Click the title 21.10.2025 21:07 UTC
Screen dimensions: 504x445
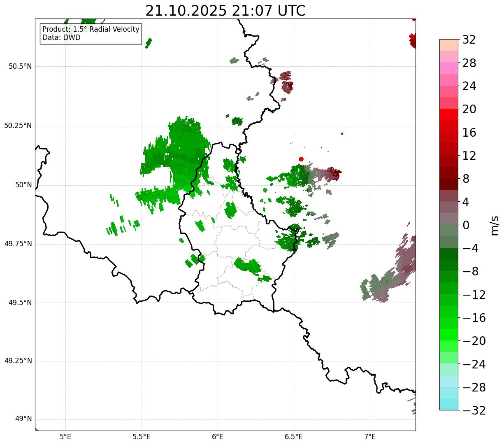coord(225,11)
